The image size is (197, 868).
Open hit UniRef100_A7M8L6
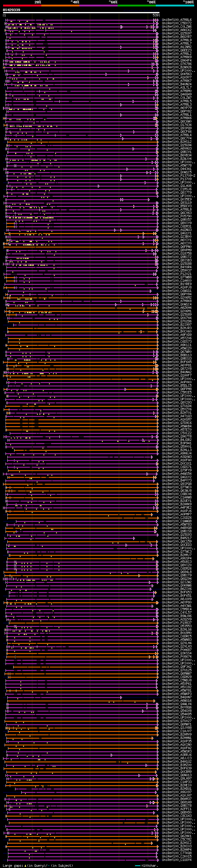(x=177, y=20)
